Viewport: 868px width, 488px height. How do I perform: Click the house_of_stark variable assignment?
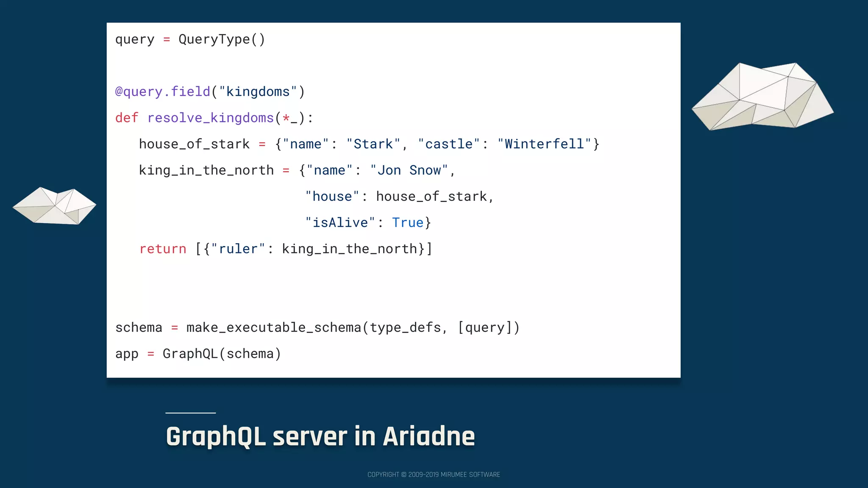coord(194,144)
